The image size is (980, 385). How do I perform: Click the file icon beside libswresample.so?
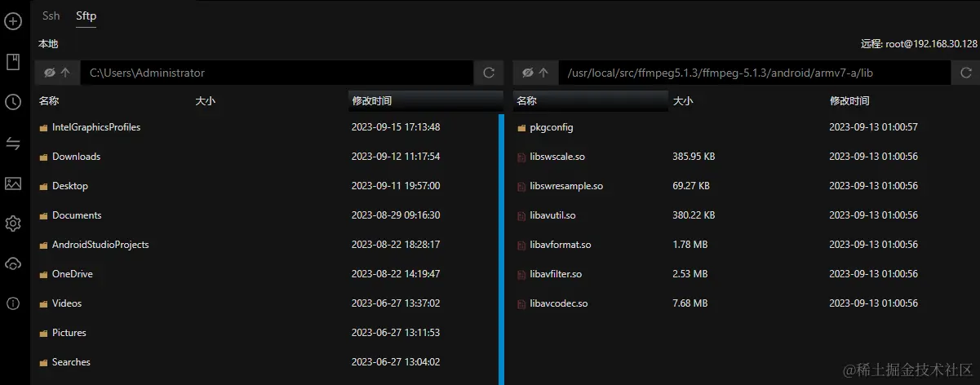522,187
